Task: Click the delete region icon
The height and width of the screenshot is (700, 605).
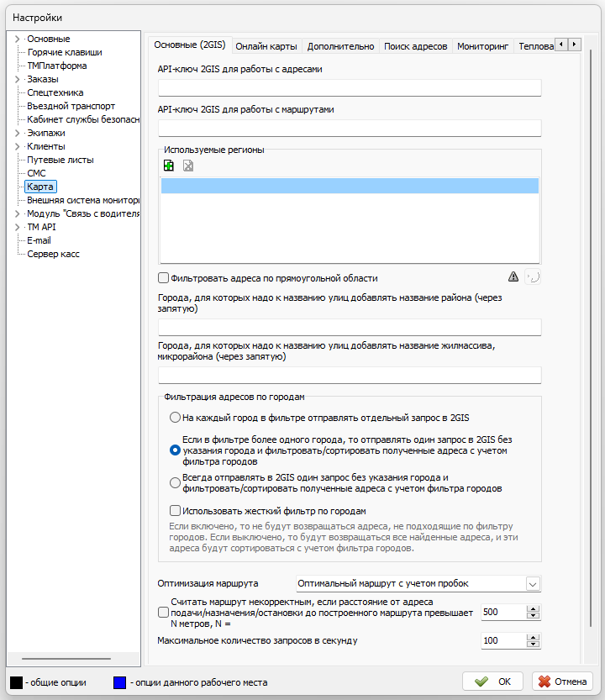Action: [188, 166]
